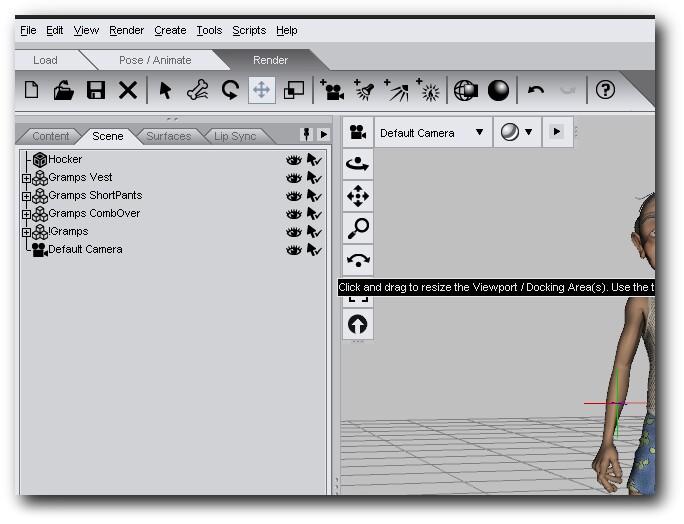Hide Gramps ShortPants with eye icon
The height and width of the screenshot is (524, 684).
pyautogui.click(x=294, y=196)
